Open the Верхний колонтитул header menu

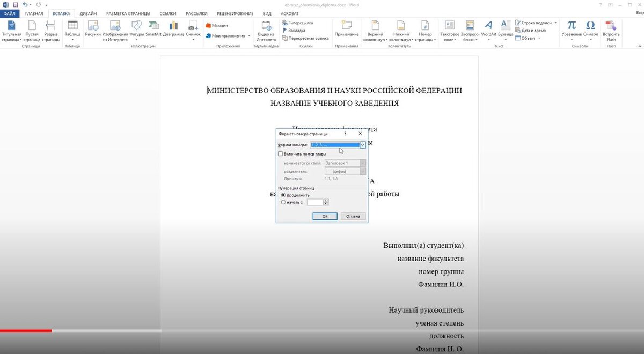coord(375,31)
